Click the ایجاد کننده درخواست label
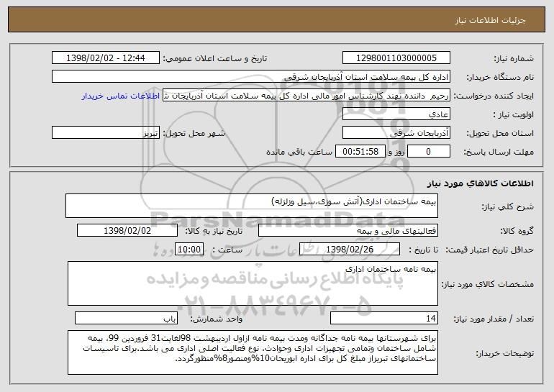 (494, 96)
